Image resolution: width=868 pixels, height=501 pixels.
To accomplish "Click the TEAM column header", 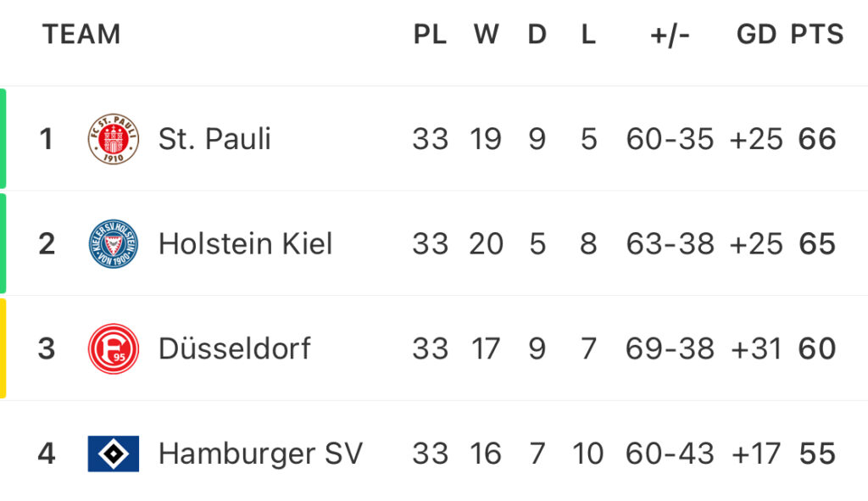I will [81, 34].
